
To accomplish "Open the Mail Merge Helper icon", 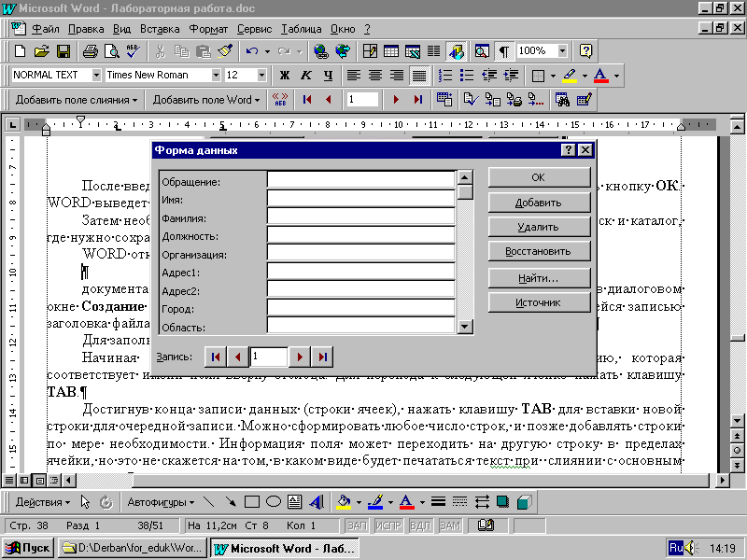I will (x=444, y=100).
